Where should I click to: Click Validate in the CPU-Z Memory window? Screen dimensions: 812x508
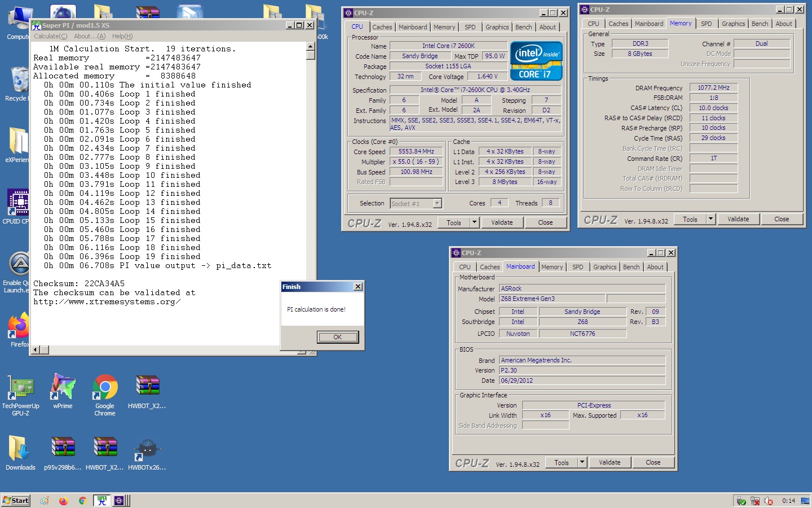click(738, 219)
